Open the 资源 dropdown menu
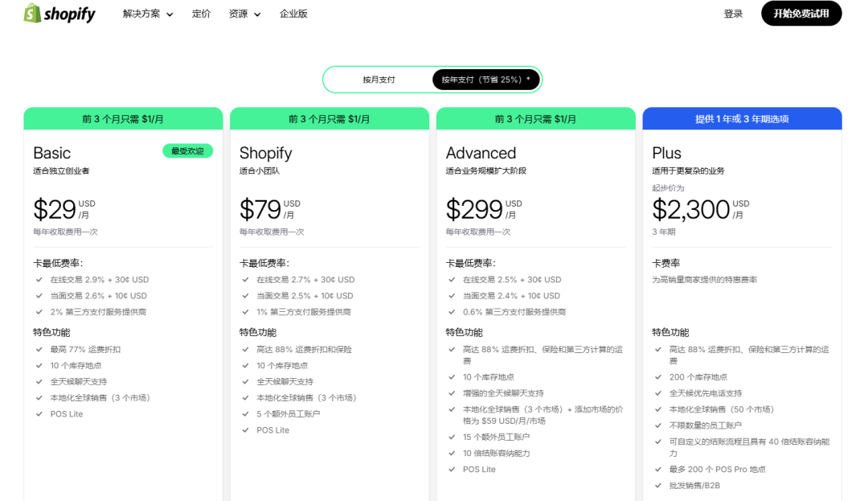Screen dimensions: 868x501 click(244, 14)
